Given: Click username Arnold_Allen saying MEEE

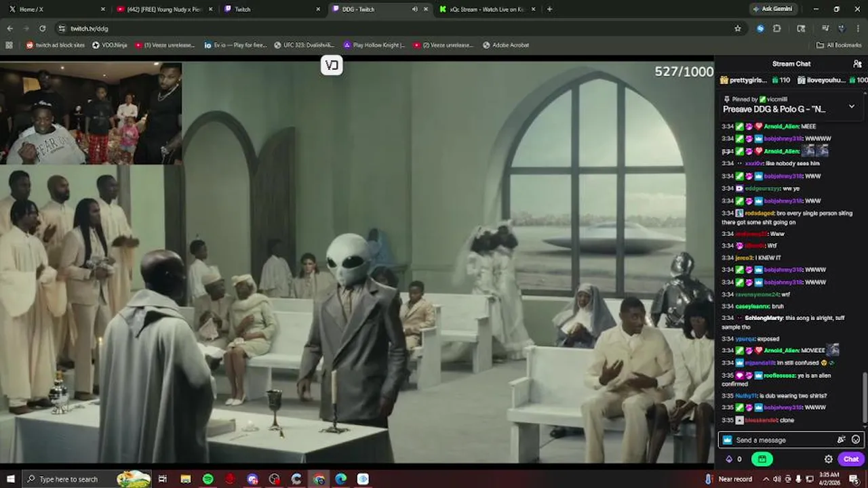Looking at the screenshot, I should pyautogui.click(x=781, y=126).
